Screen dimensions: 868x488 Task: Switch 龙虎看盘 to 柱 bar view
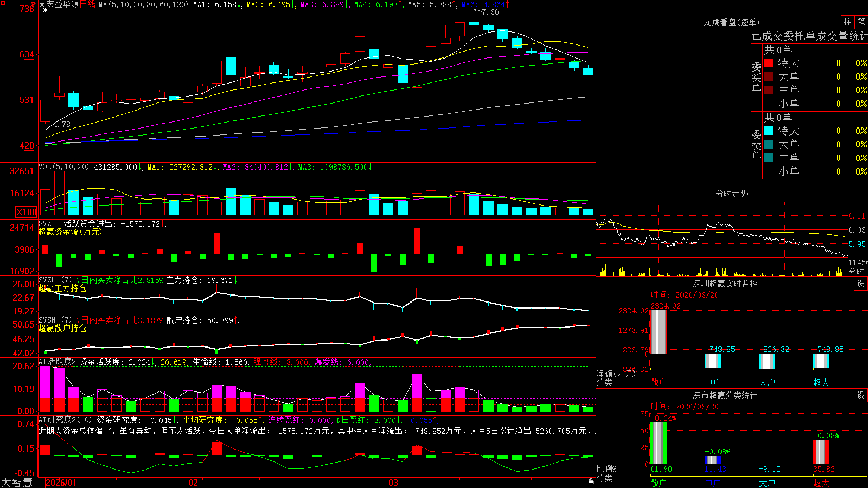click(847, 22)
